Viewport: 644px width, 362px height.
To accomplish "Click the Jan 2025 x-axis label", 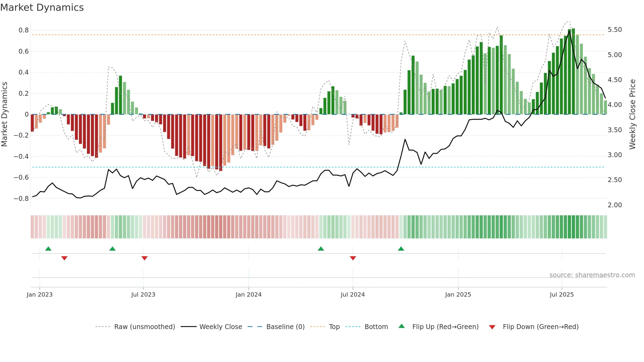I will [x=458, y=294].
